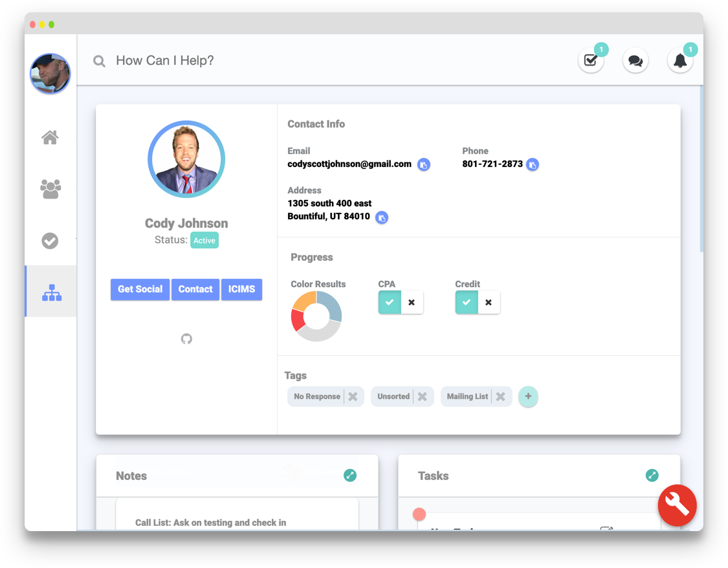Image resolution: width=728 pixels, height=568 pixels.
Task: Add a new tag with plus button
Action: tap(528, 397)
